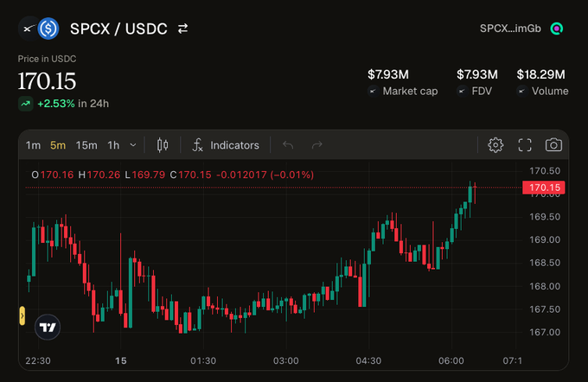Click the $7.93M market cap value
The image size is (588, 382).
tap(388, 74)
